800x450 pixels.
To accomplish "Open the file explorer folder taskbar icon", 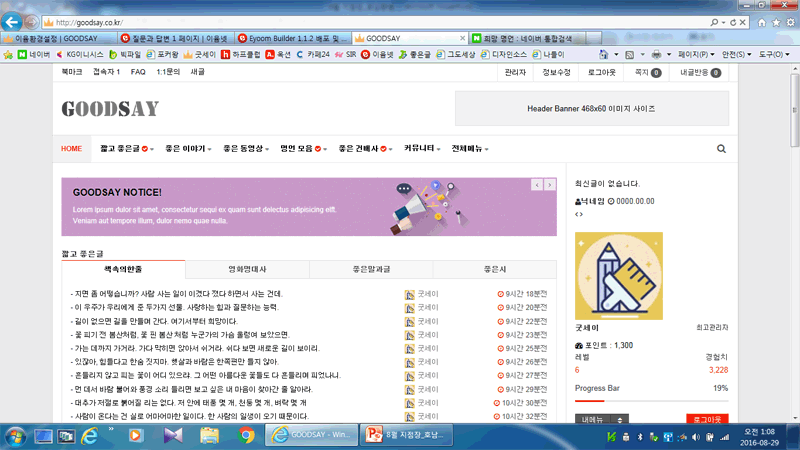I will (x=209, y=436).
